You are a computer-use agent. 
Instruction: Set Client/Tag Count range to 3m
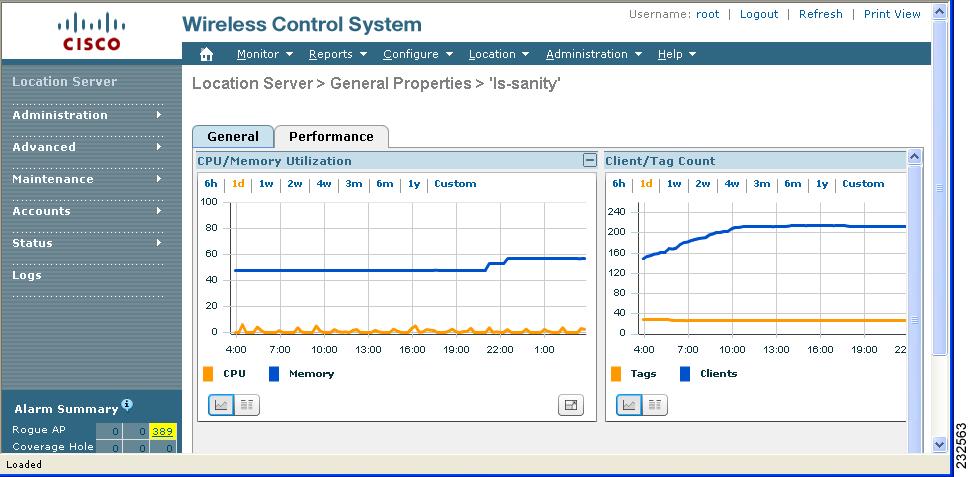point(762,184)
